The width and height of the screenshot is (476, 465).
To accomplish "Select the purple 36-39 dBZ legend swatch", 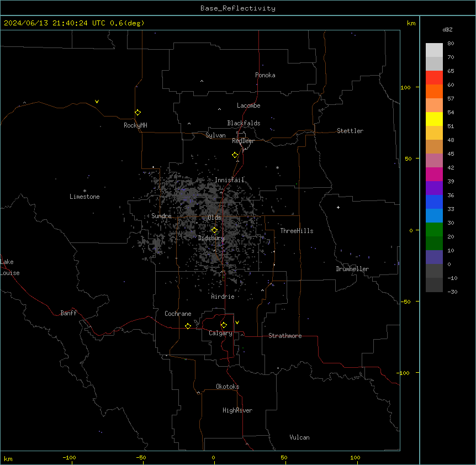I will pyautogui.click(x=434, y=188).
